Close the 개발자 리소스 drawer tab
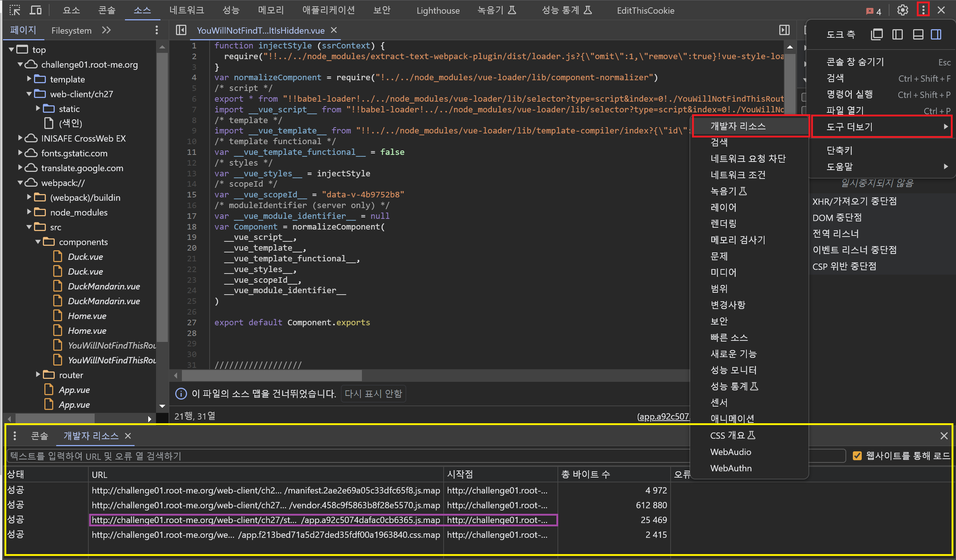 [x=128, y=436]
